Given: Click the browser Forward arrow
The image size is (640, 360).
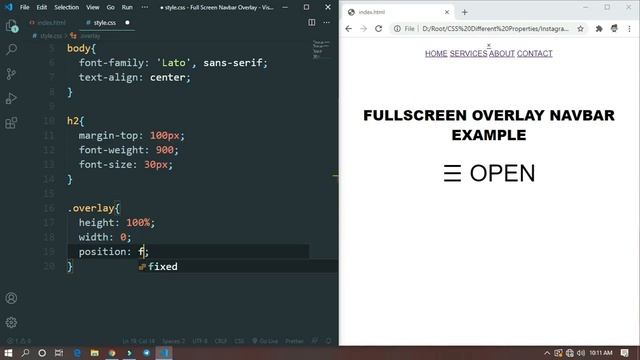Looking at the screenshot, I should [x=363, y=29].
